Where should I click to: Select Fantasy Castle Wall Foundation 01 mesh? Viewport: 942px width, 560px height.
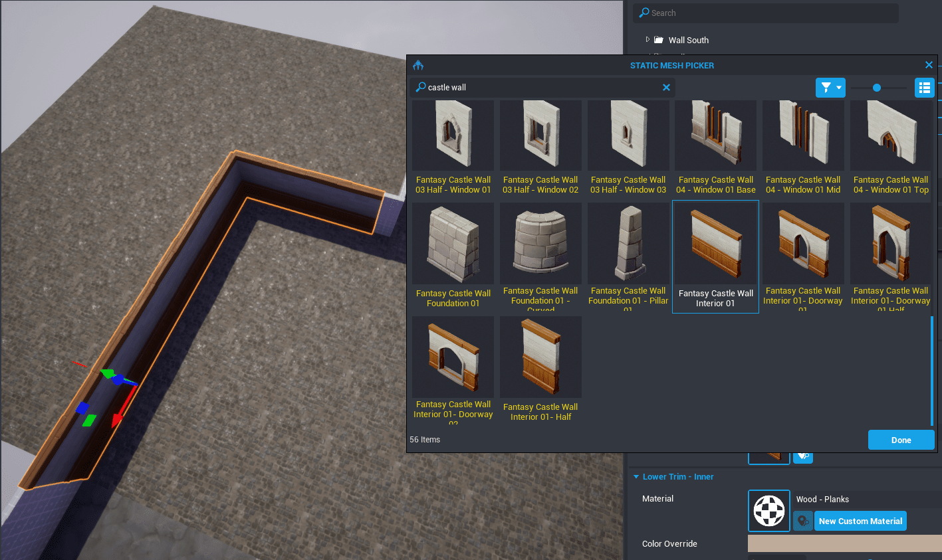453,256
